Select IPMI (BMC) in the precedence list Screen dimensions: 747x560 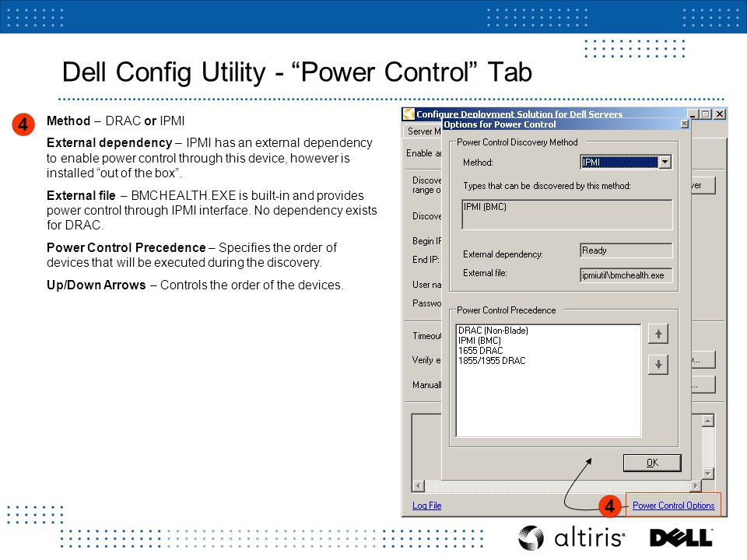click(480, 341)
